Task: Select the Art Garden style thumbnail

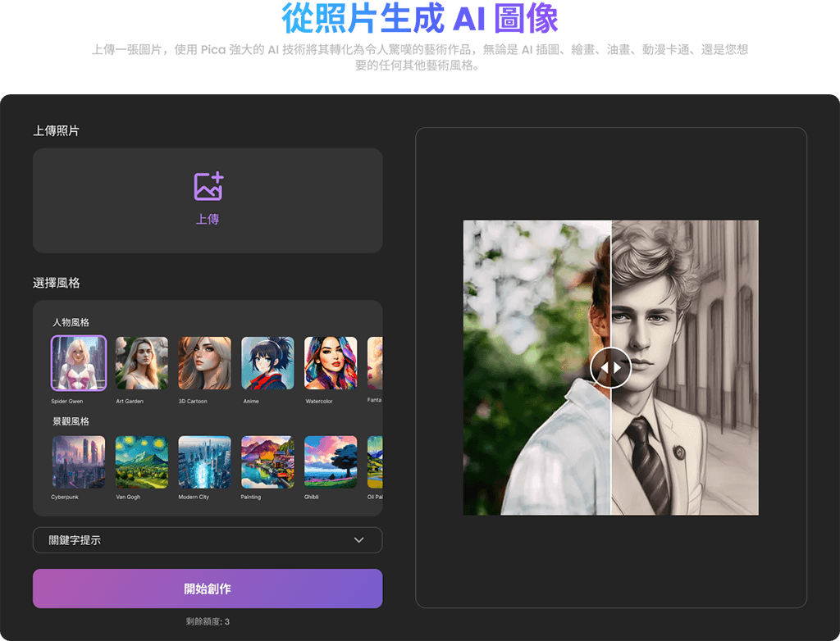Action: click(x=141, y=363)
